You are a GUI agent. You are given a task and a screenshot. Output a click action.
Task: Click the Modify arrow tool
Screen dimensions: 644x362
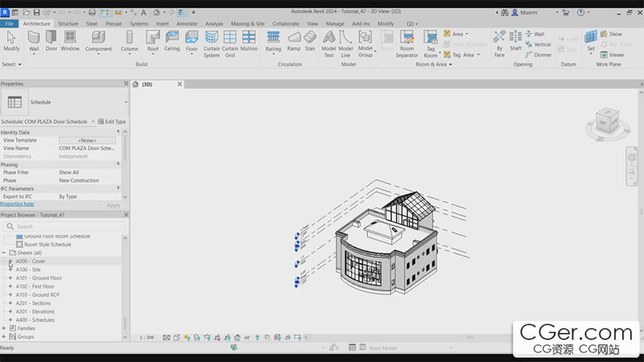point(11,41)
